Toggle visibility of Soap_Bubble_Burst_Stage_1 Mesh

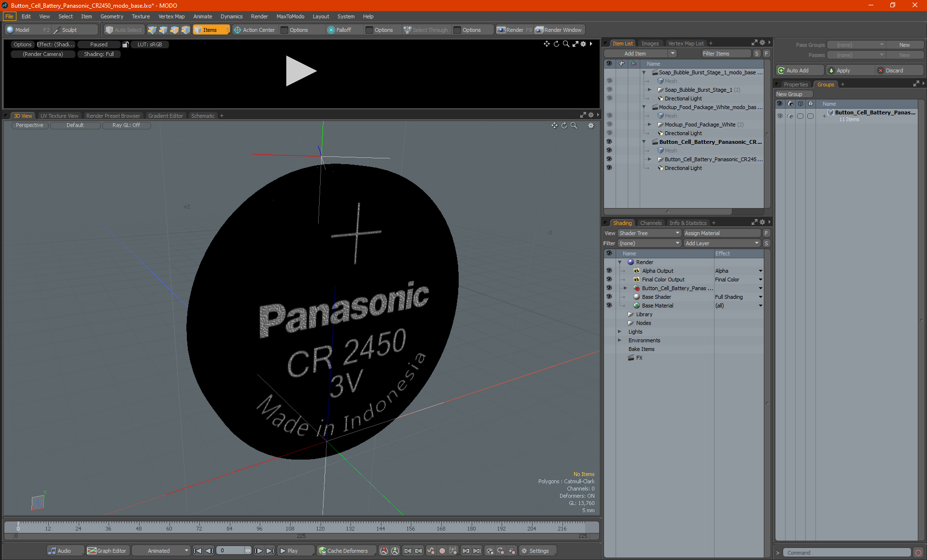(x=609, y=81)
